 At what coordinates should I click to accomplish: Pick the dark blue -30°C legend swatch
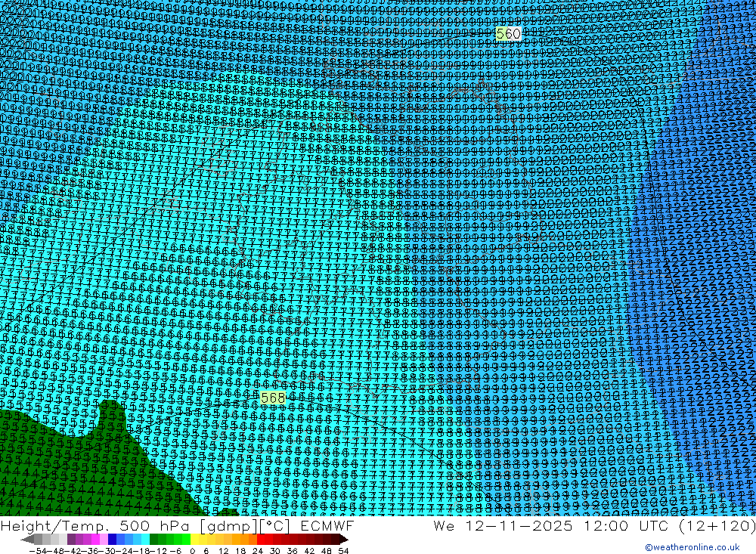coord(113,539)
